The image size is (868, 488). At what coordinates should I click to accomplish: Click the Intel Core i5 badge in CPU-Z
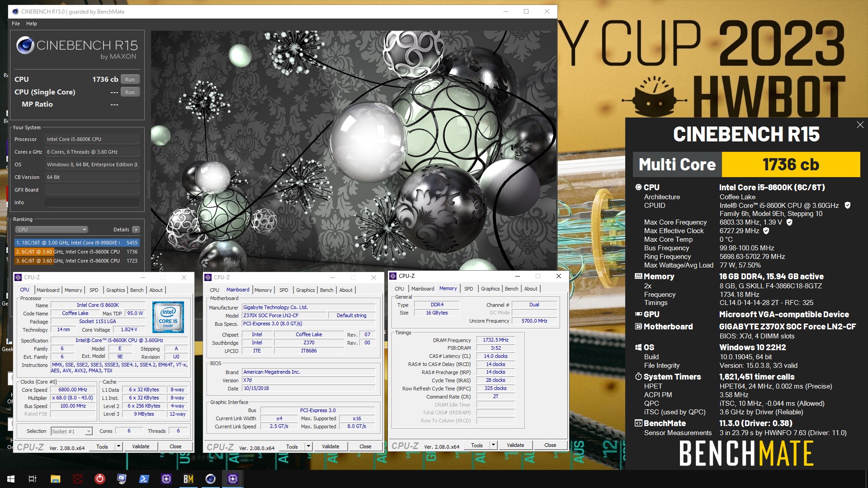point(168,317)
